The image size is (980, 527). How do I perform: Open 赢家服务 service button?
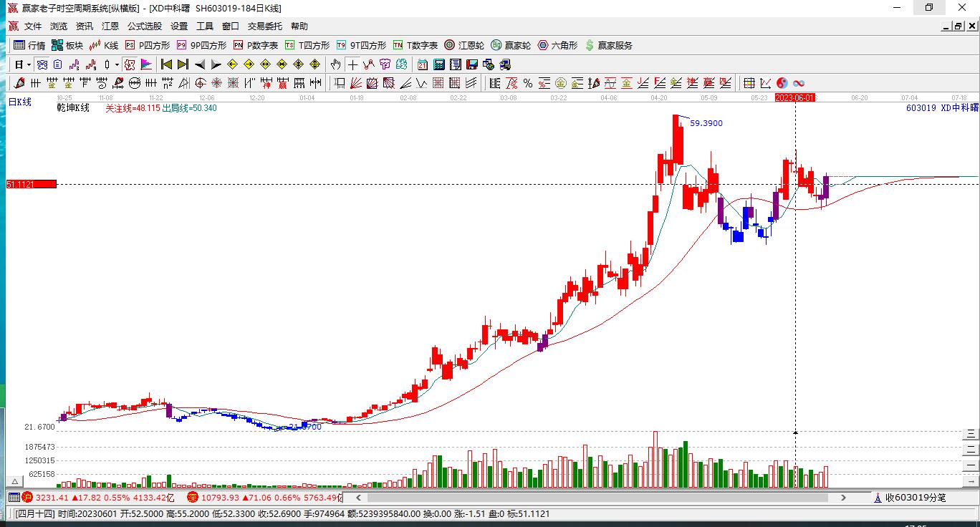click(609, 45)
